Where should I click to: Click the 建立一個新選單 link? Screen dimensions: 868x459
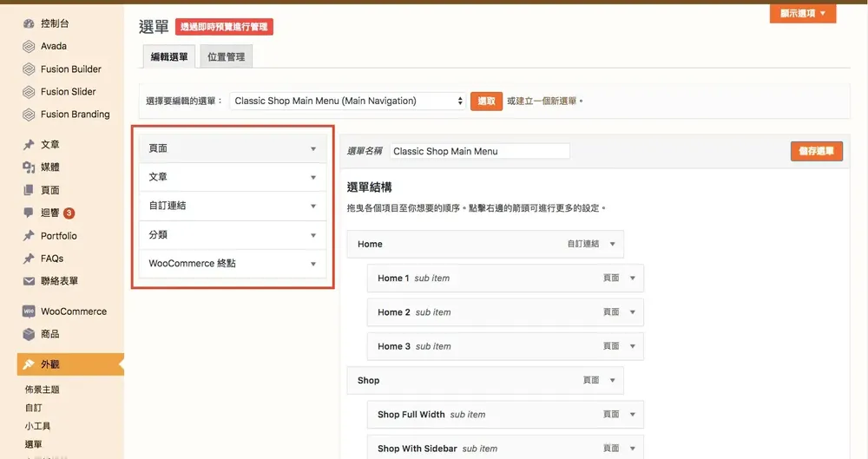546,101
